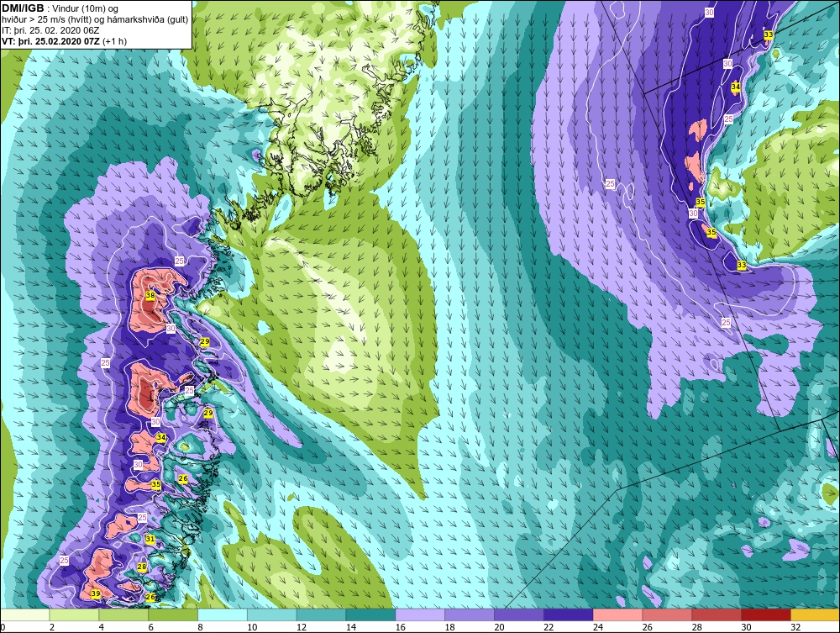
Task: Click the DMI/IGB title text
Action: (x=23, y=8)
